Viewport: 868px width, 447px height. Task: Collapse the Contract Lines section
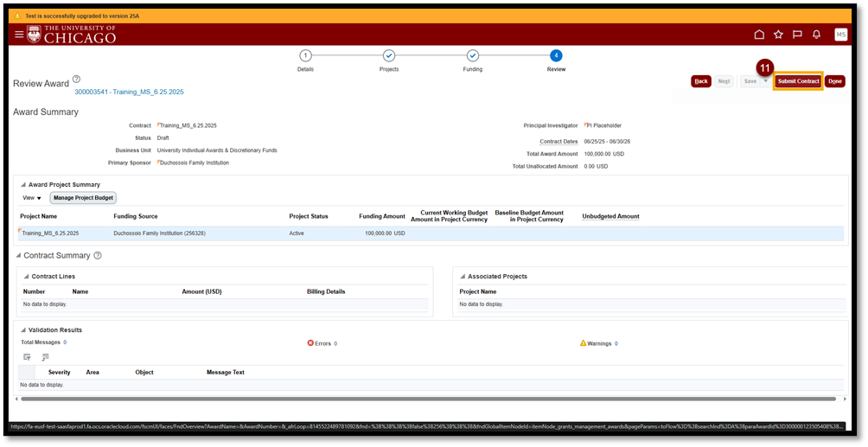pos(26,277)
